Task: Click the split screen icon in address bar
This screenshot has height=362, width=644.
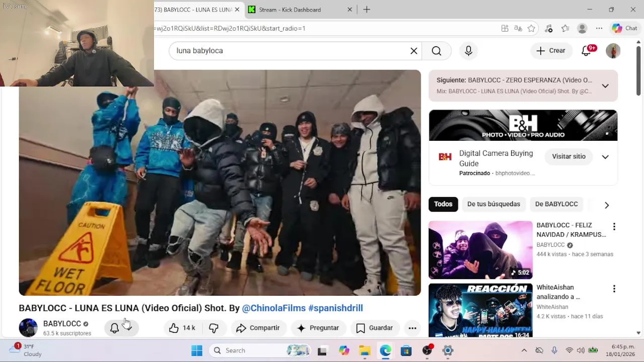Action: point(505,29)
